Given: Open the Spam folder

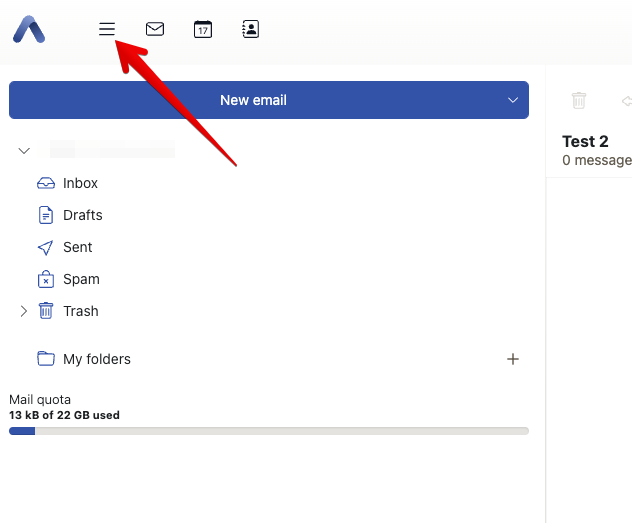Looking at the screenshot, I should [81, 279].
